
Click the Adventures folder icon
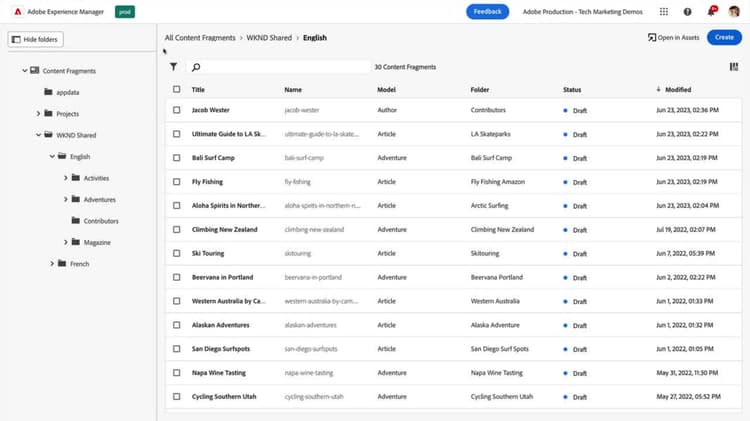click(76, 199)
